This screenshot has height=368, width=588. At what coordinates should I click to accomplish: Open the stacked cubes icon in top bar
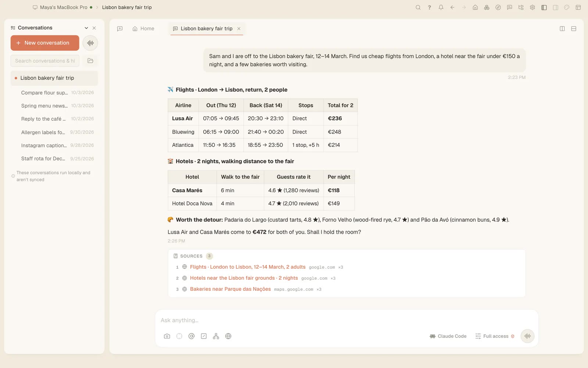[x=487, y=7]
